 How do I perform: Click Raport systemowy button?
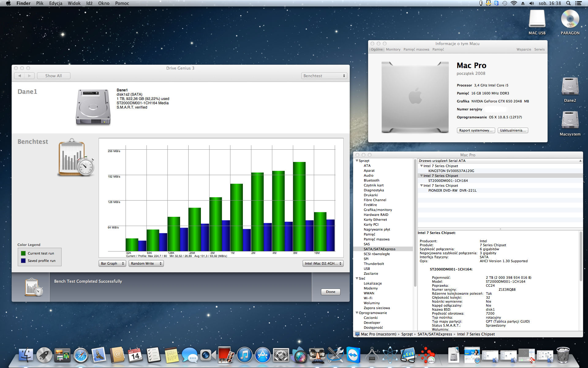click(476, 130)
